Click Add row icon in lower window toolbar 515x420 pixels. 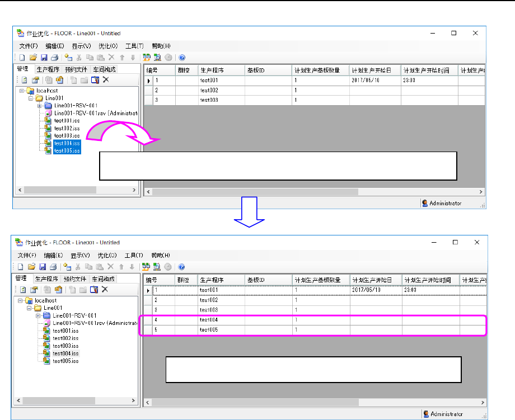67,267
